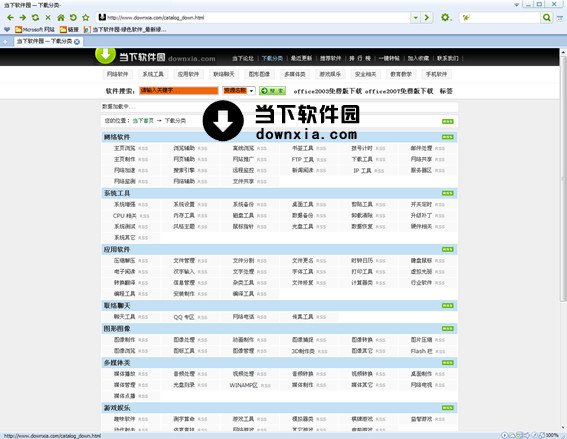Go back with the browser back arrow
Image resolution: width=567 pixels, height=439 pixels.
tap(10, 17)
